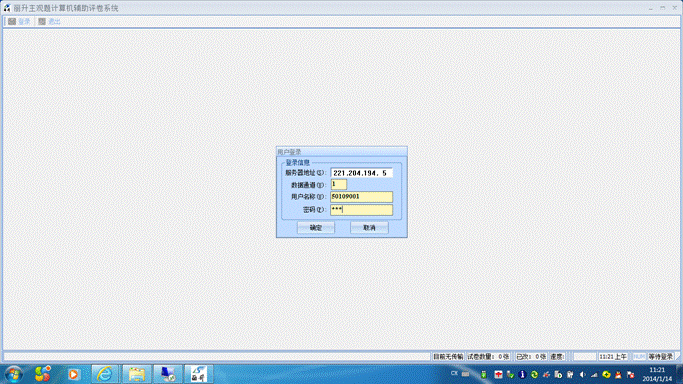Click into the password field
The image size is (683, 384).
(361, 210)
